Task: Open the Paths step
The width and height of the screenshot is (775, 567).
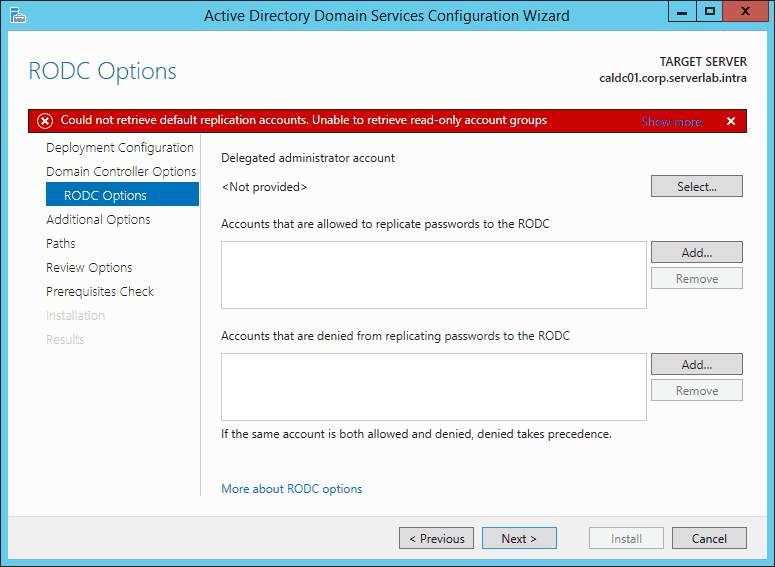Action: point(61,243)
